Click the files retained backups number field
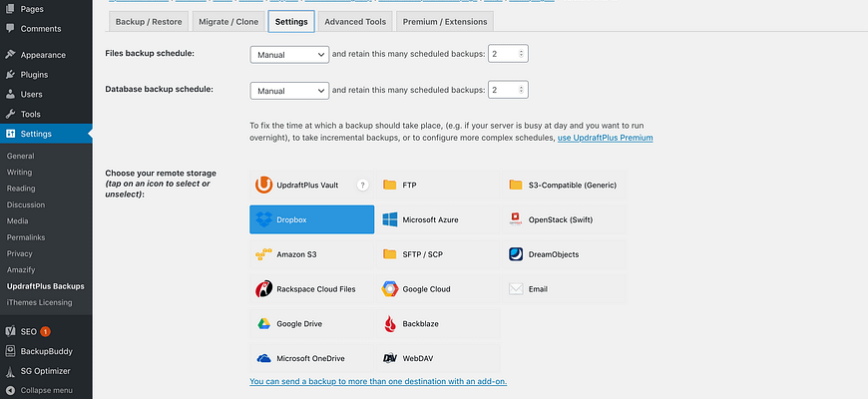The width and height of the screenshot is (868, 399). coord(506,54)
